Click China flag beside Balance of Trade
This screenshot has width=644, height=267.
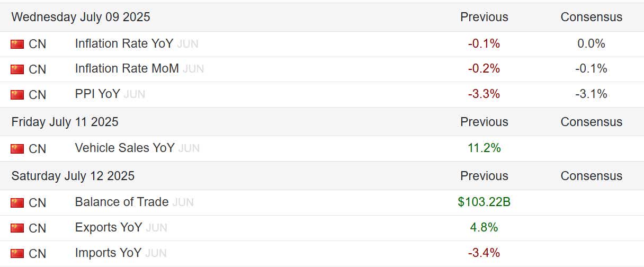pyautogui.click(x=17, y=203)
